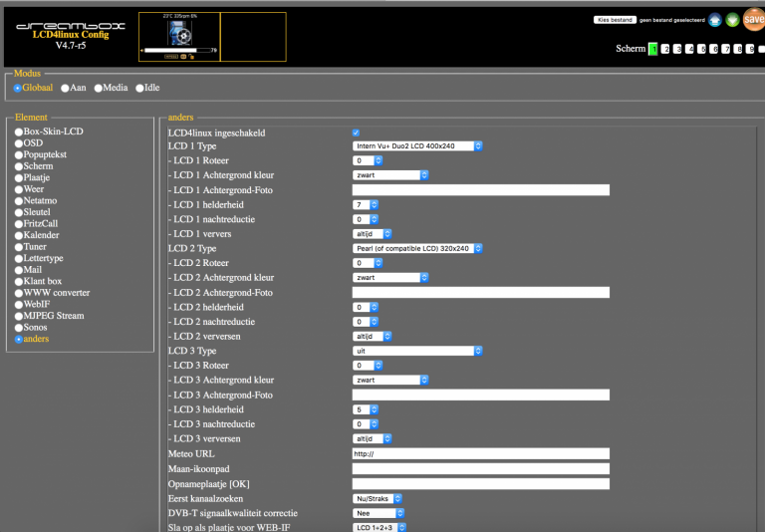
Task: Open LCD 2 Achtergrond kleur dropdown
Action: point(390,278)
